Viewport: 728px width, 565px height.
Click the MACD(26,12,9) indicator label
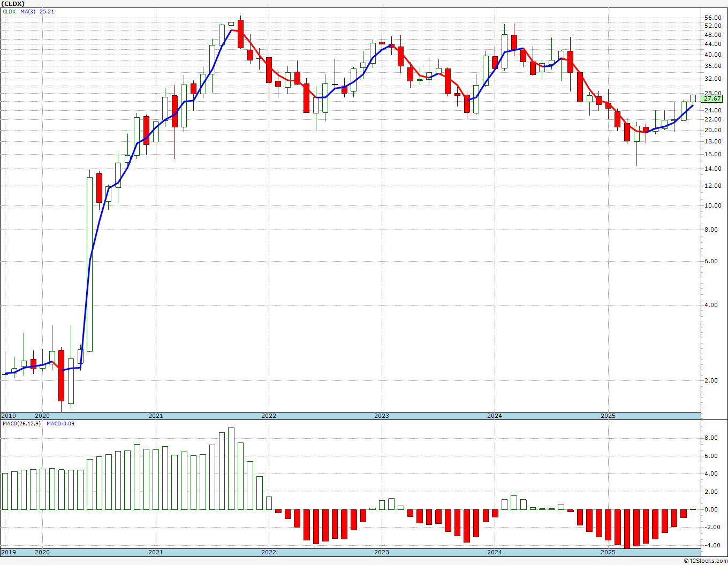coord(21,424)
